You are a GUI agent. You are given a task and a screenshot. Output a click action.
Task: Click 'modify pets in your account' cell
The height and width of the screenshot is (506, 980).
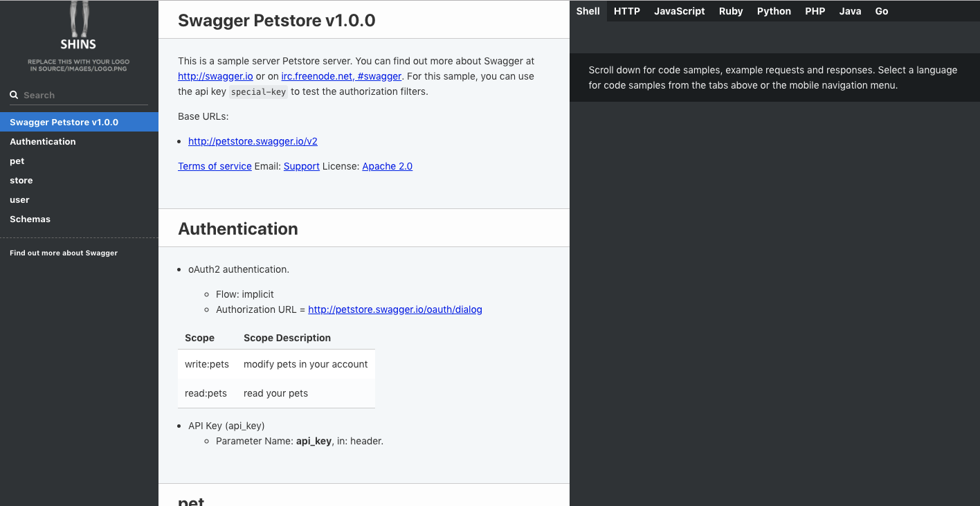306,364
